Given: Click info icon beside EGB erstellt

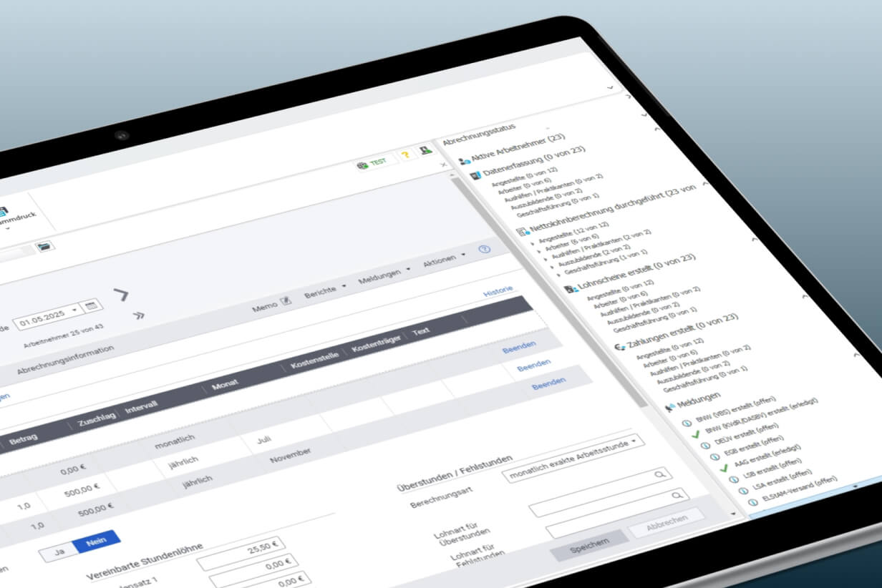Looking at the screenshot, I should (x=714, y=457).
